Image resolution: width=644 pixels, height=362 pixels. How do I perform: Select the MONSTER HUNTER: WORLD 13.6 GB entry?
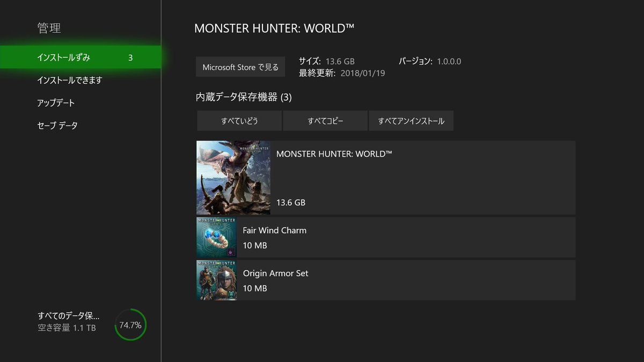point(386,178)
